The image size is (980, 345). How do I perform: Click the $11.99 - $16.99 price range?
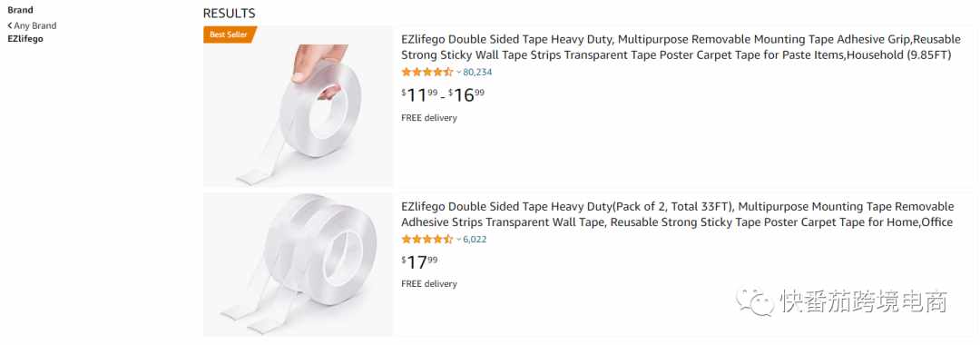click(x=443, y=95)
